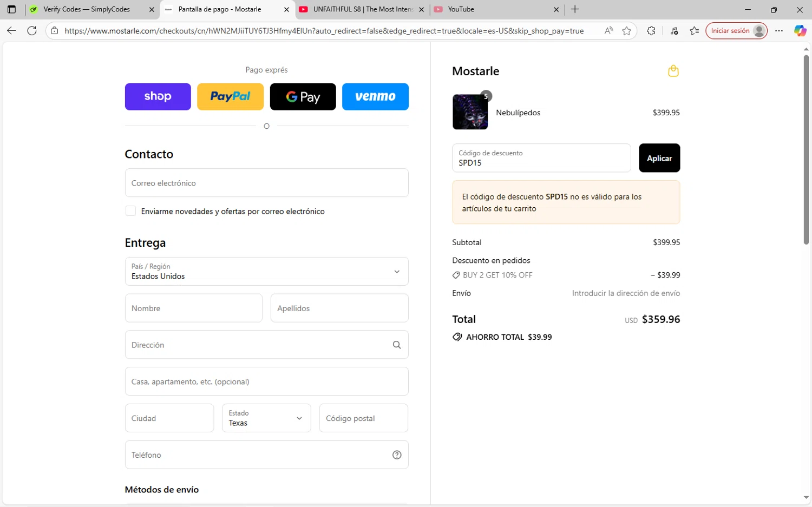The width and height of the screenshot is (812, 507).
Task: Switch to UNFAITHFUL S8 video tab
Action: [362, 9]
